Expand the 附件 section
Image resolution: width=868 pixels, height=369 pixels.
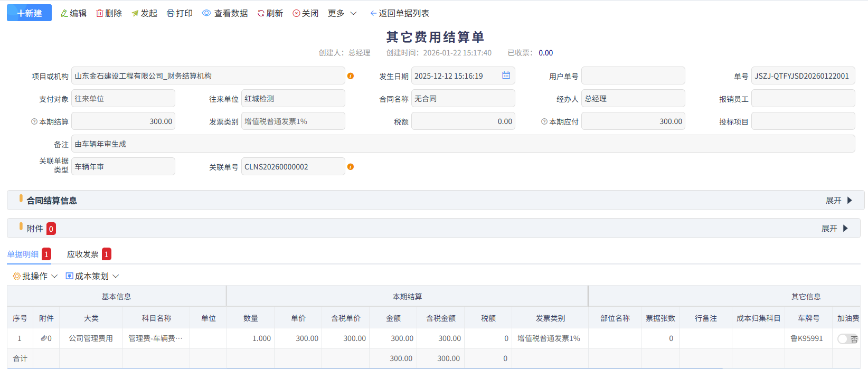click(x=835, y=229)
